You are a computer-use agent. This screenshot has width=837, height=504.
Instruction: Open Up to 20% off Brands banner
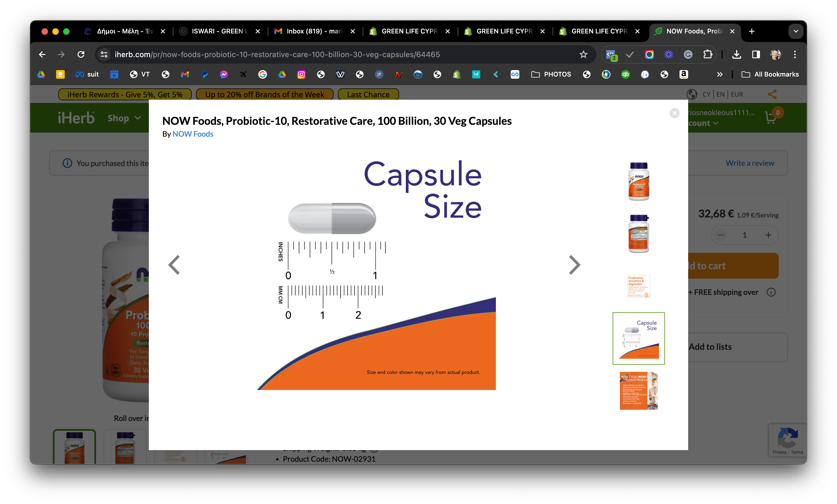pyautogui.click(x=265, y=94)
